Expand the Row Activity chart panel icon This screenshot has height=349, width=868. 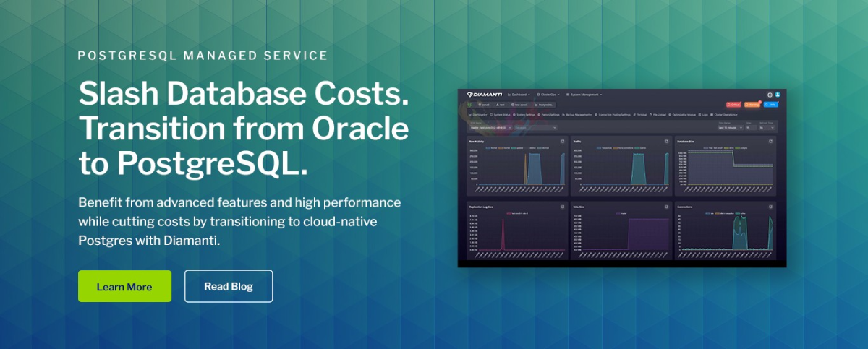(x=563, y=141)
